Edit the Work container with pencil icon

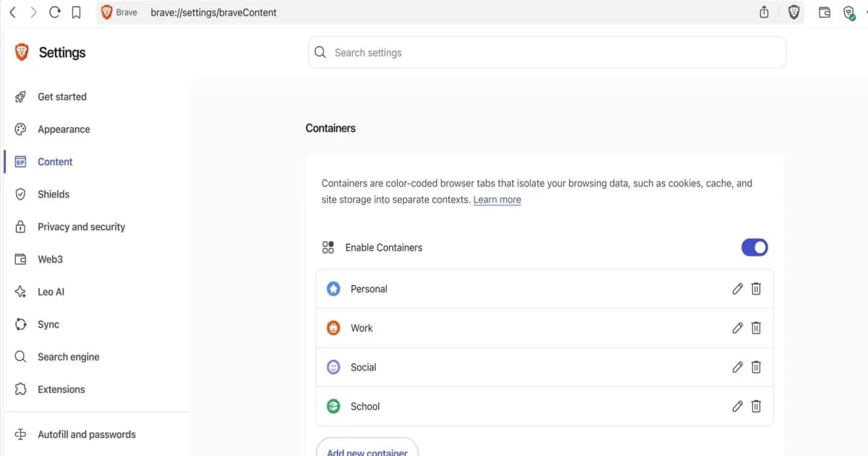(x=737, y=328)
